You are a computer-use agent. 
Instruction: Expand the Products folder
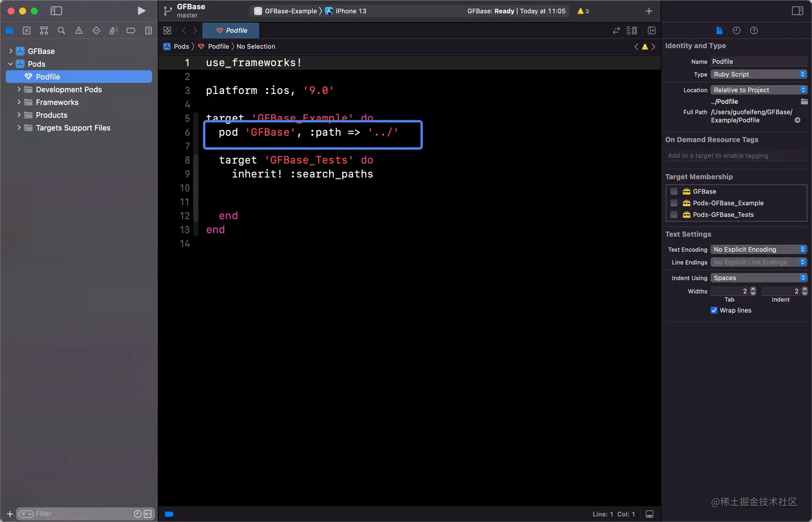[19, 115]
